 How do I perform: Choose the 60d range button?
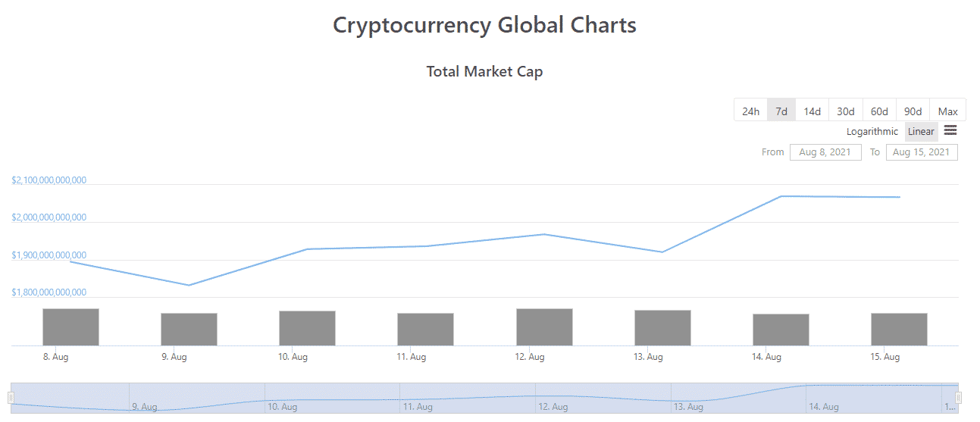(879, 111)
